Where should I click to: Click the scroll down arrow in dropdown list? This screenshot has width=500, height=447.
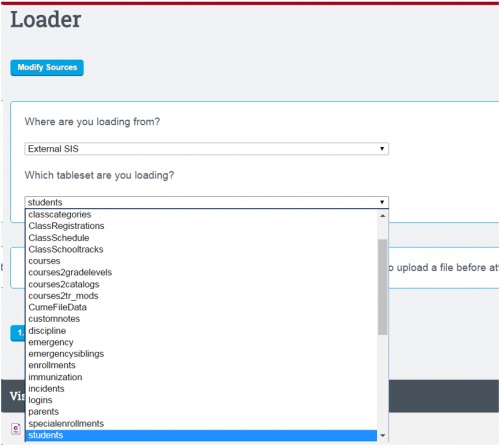pos(382,435)
